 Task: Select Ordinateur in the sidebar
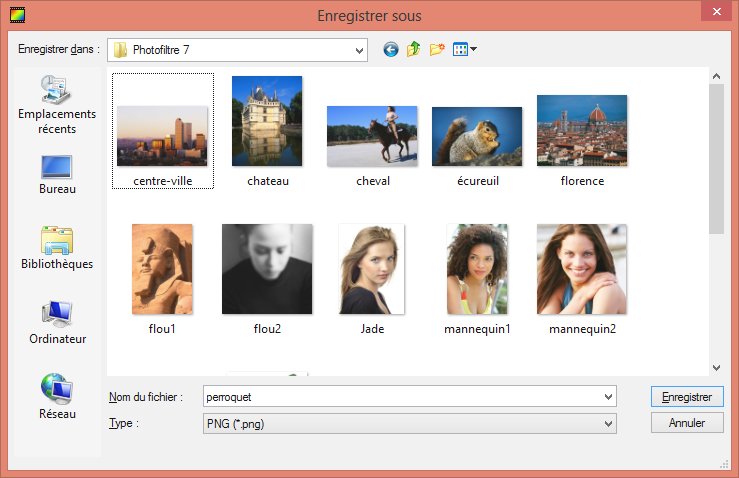pos(57,322)
